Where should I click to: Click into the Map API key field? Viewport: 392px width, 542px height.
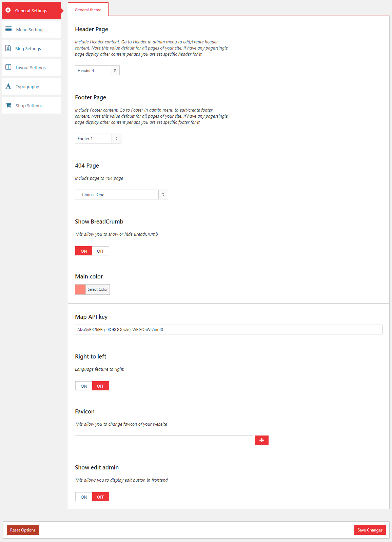229,329
